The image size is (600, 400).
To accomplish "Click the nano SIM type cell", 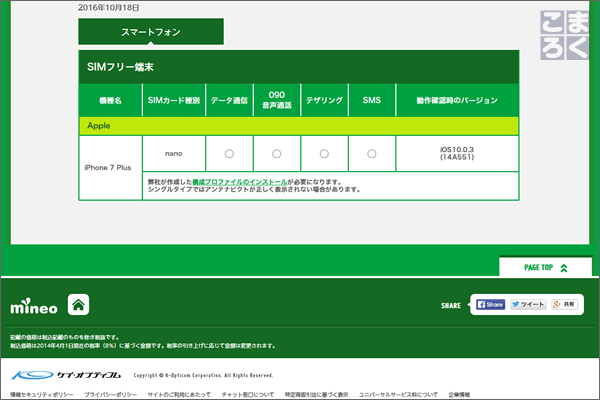I will 174,153.
